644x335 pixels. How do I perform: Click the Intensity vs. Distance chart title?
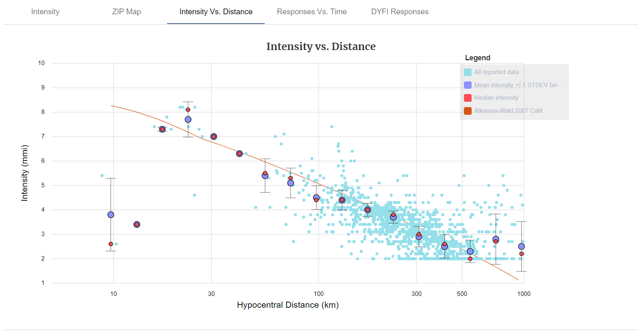pos(321,46)
